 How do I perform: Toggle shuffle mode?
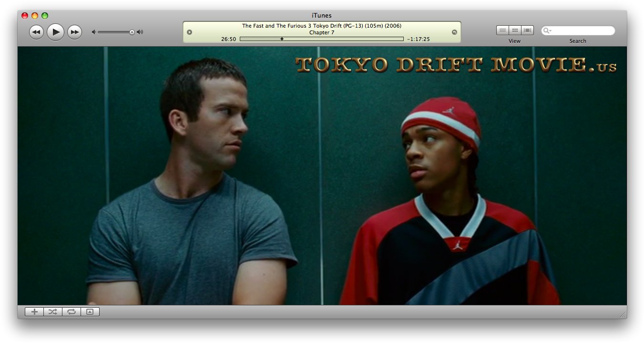(53, 312)
